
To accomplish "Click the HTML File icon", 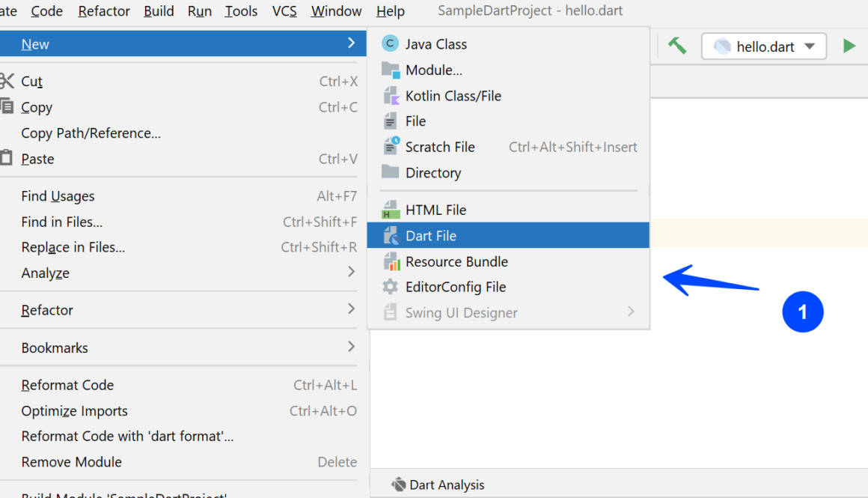I will 391,210.
